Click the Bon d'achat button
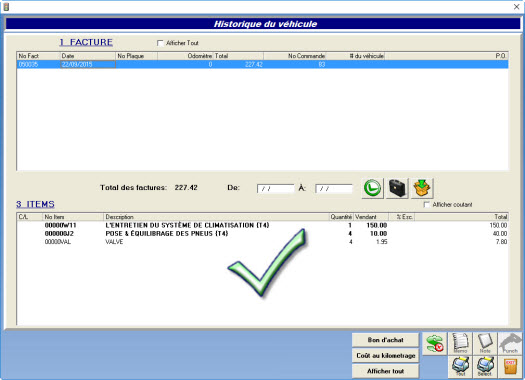 click(385, 340)
